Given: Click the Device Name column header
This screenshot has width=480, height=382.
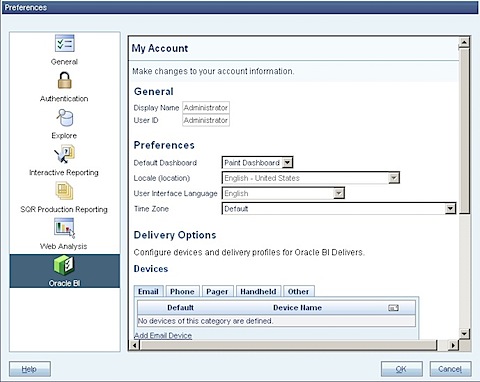Looking at the screenshot, I should (x=297, y=308).
